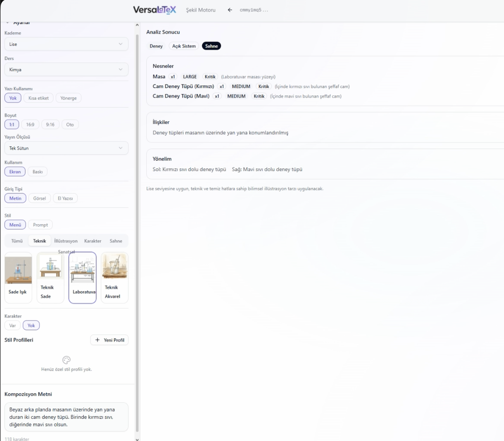Viewport: 504px width, 441px height.
Task: Click the Açık Sistem tag button
Action: 184,46
